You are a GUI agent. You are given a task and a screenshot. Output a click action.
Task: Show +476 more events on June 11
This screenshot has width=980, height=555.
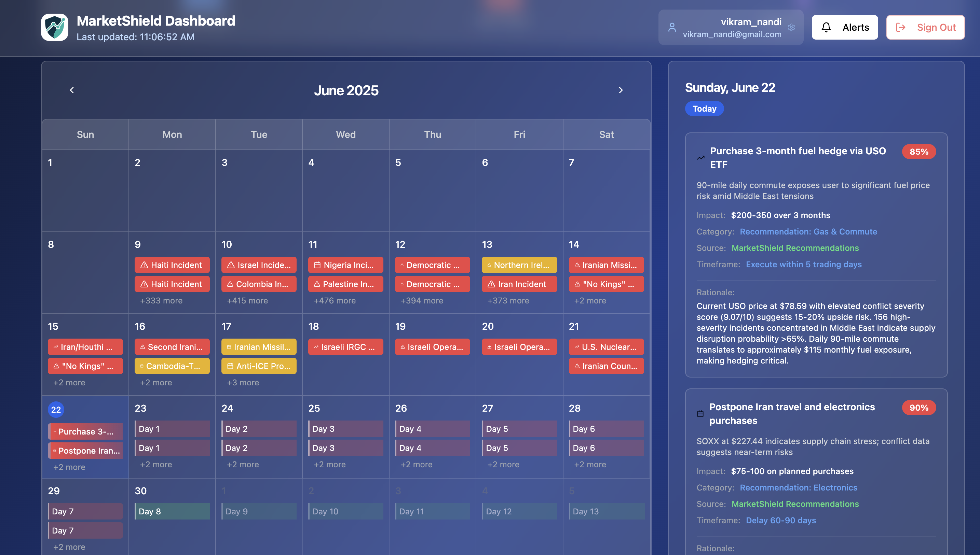tap(334, 301)
